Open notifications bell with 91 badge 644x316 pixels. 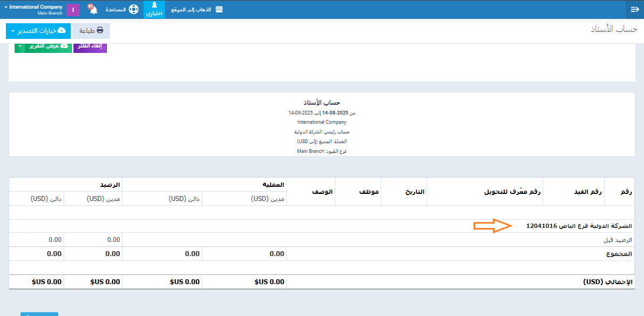(x=93, y=10)
